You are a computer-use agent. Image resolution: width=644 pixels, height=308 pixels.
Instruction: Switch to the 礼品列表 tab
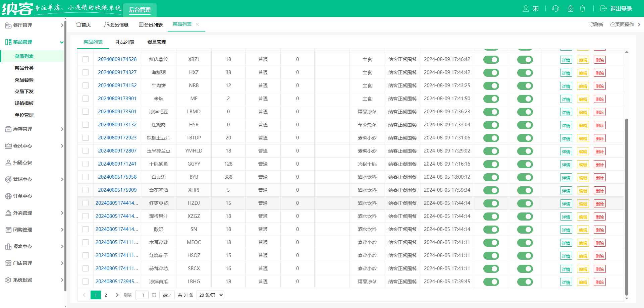pos(125,42)
